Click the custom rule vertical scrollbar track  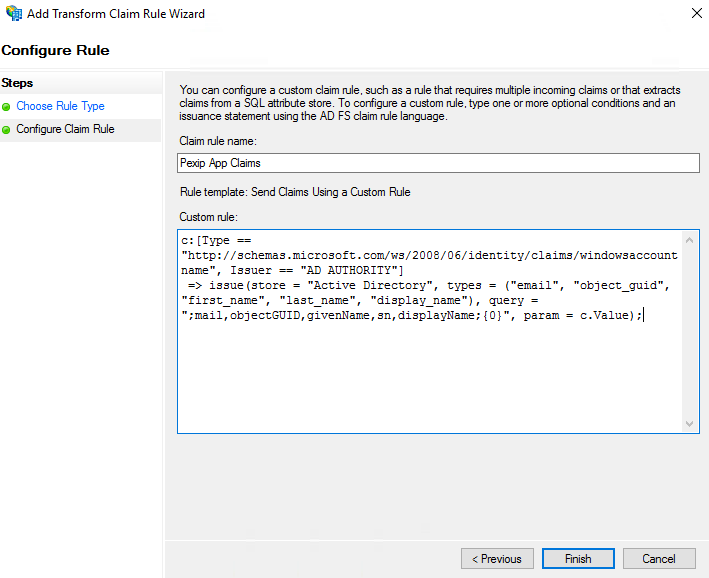(x=689, y=330)
